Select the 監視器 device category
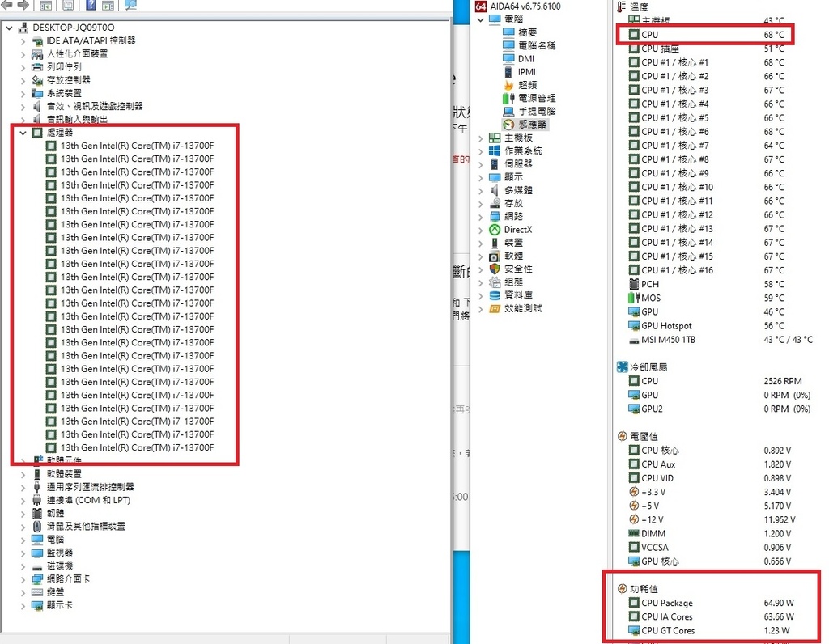Image resolution: width=829 pixels, height=644 pixels. (60, 553)
